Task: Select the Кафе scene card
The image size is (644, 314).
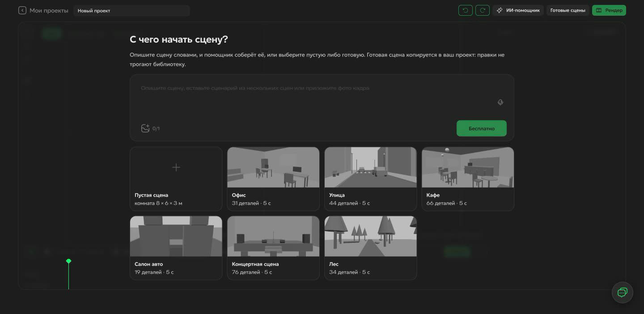Action: click(x=468, y=179)
